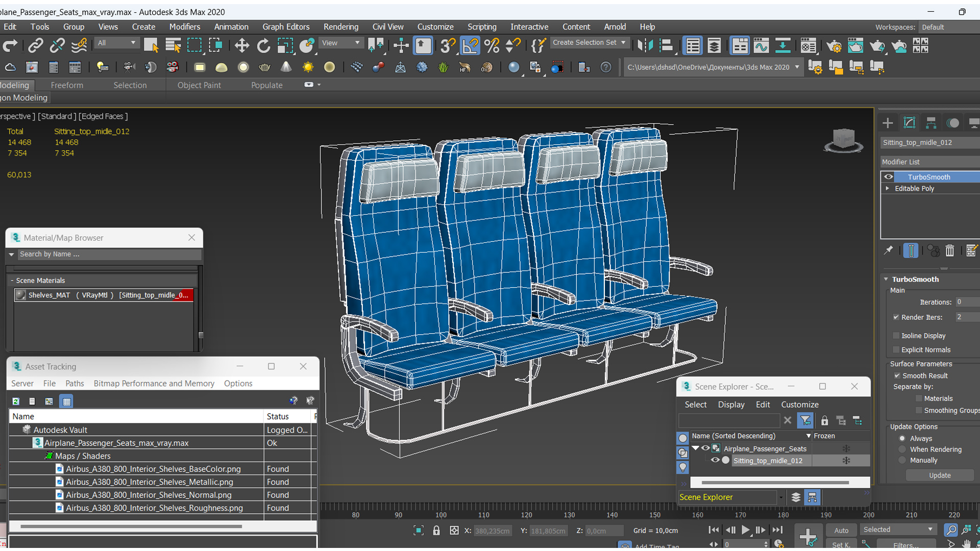Open the Motion panel icon

(x=952, y=123)
